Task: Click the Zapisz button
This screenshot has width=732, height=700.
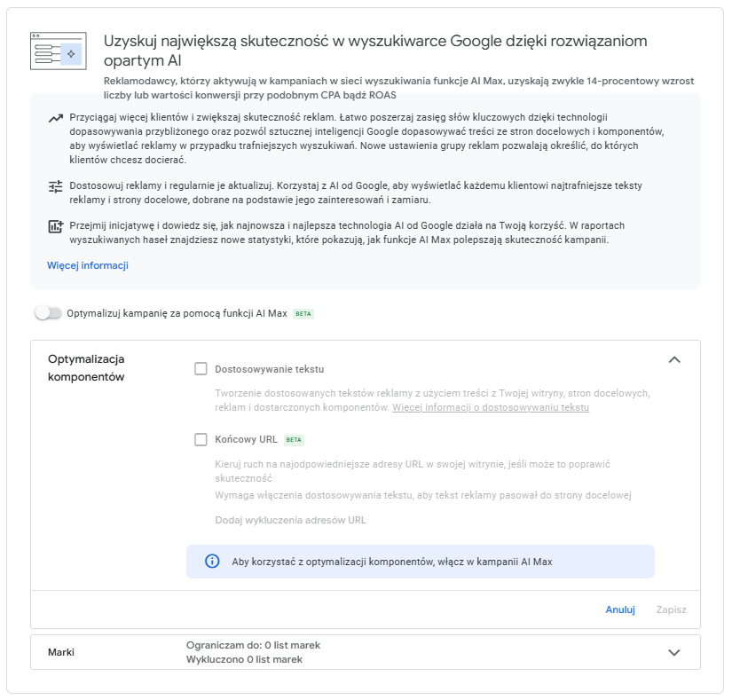Action: pyautogui.click(x=672, y=610)
